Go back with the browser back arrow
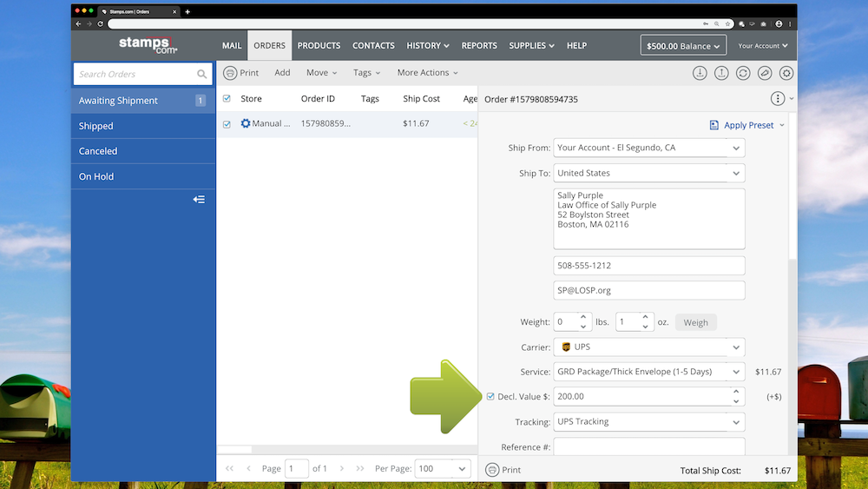Screen dimensions: 868x489 click(78, 23)
